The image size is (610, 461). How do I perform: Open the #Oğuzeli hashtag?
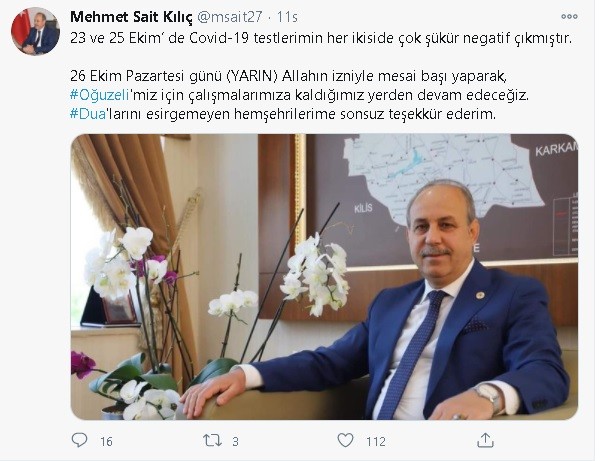[x=100, y=95]
